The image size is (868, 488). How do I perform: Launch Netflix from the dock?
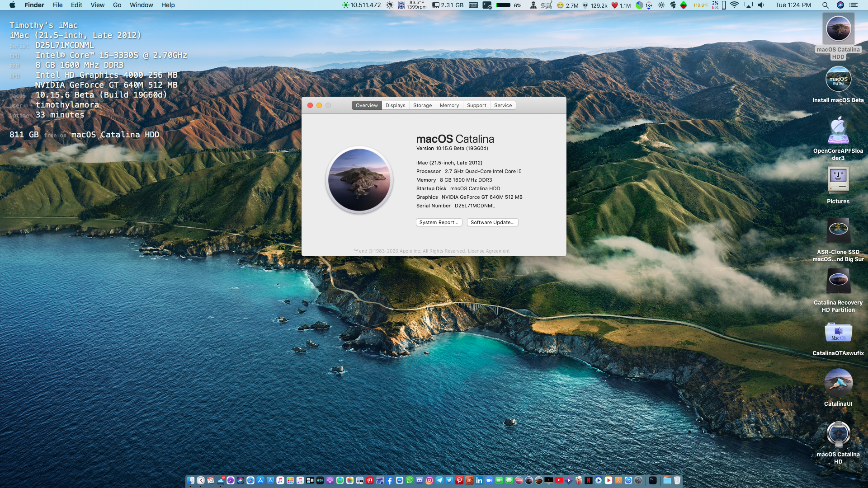[x=589, y=480]
